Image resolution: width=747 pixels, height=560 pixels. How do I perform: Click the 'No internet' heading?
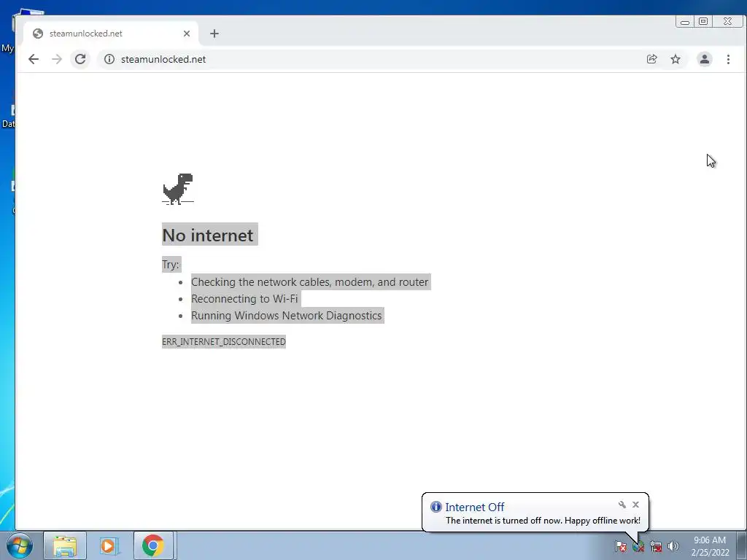(208, 236)
